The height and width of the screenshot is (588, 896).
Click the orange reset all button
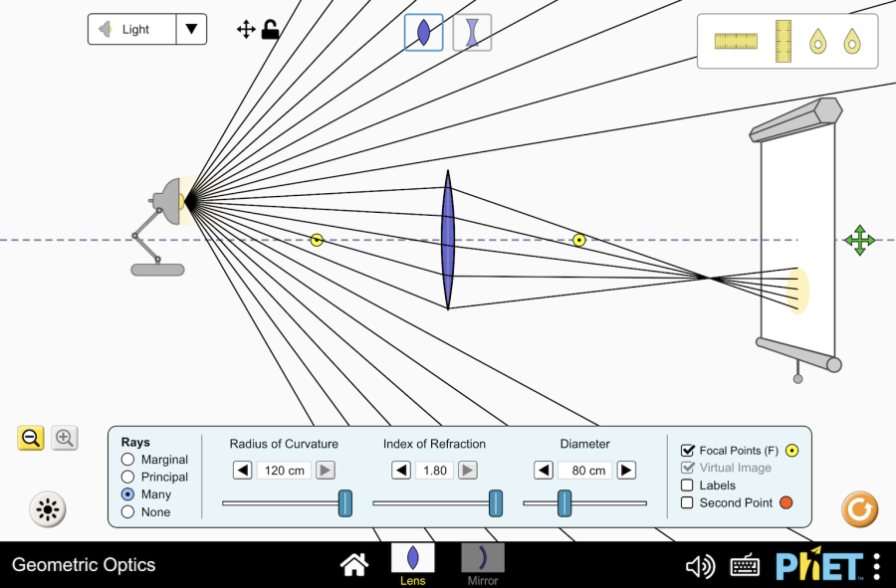tap(859, 509)
